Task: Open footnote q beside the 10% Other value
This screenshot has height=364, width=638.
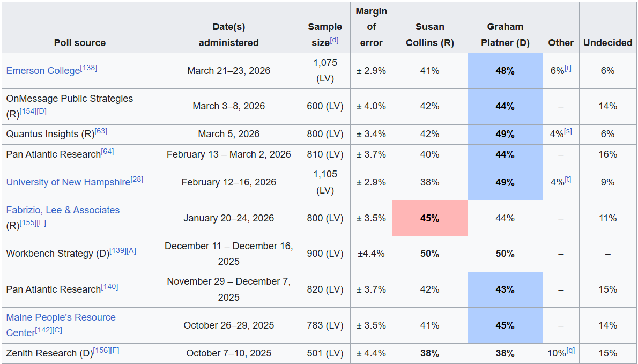Action: click(x=570, y=351)
